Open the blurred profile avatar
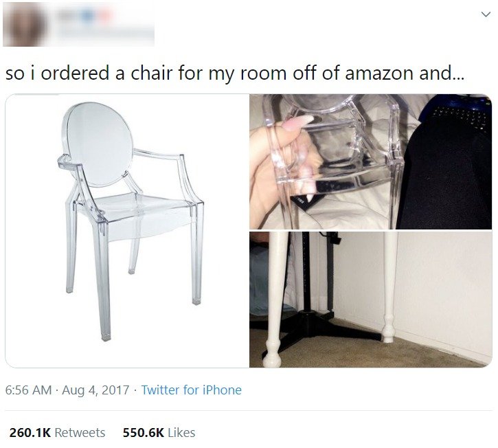The height and width of the screenshot is (448, 498). coord(25,24)
